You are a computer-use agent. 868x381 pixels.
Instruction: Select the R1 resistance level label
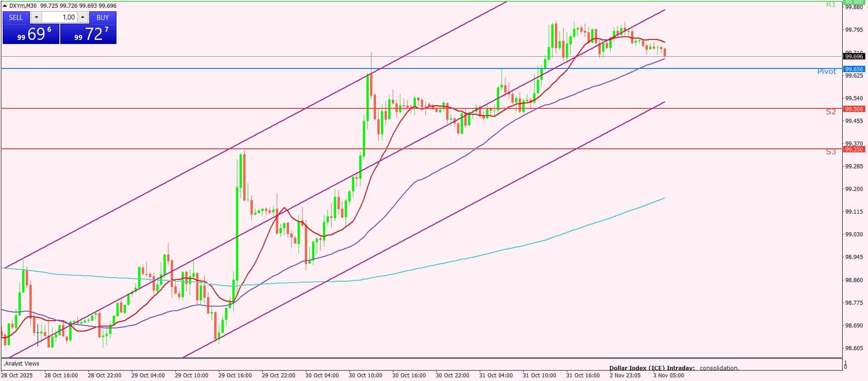[x=830, y=5]
